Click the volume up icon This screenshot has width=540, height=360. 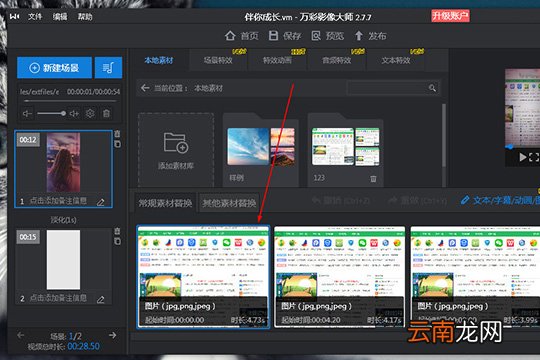[74, 113]
